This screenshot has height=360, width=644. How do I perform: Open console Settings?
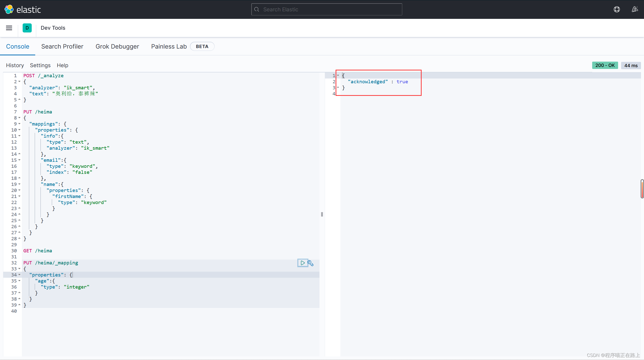coord(40,65)
